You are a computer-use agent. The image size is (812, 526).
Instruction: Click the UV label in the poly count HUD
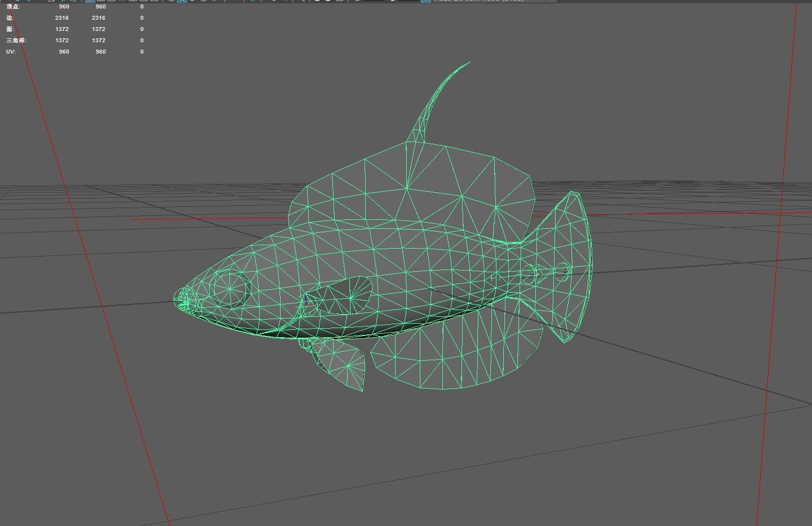11,51
